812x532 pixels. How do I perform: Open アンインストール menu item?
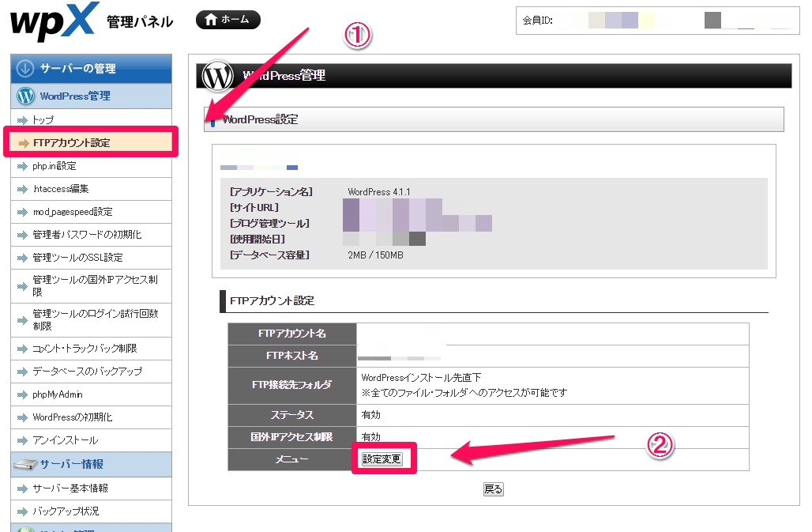click(91, 440)
